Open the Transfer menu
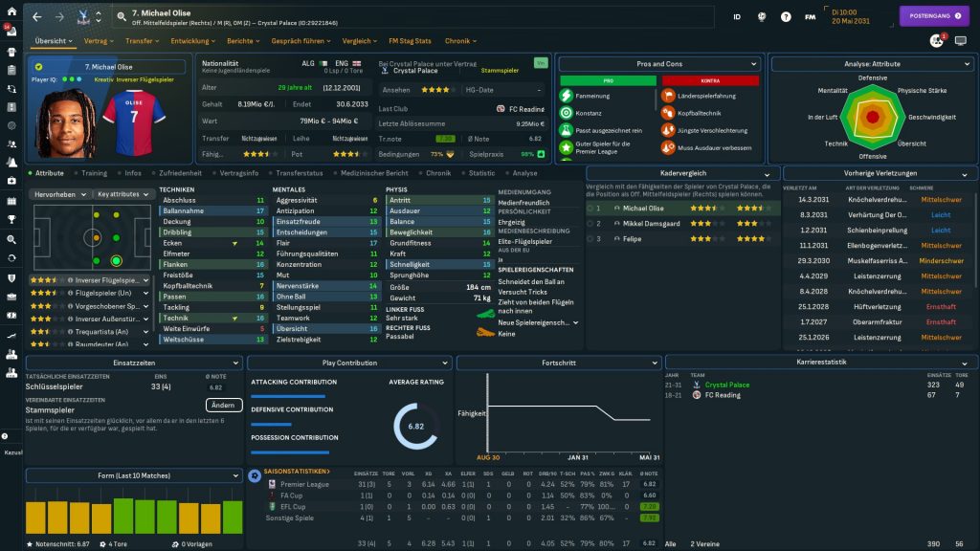980x551 pixels. coord(142,41)
